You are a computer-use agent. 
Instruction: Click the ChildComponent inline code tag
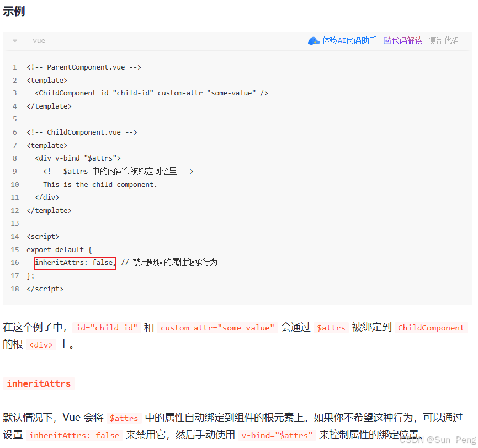click(x=431, y=328)
